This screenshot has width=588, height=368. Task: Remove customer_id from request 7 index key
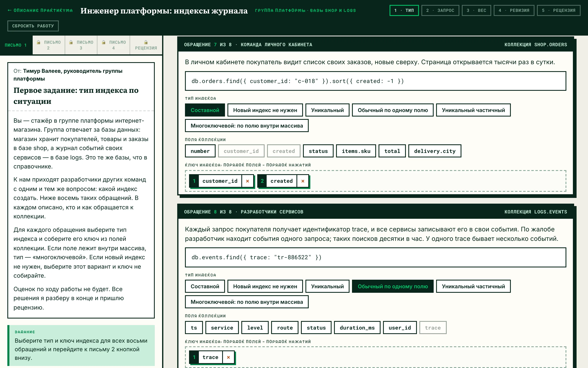pos(247,181)
